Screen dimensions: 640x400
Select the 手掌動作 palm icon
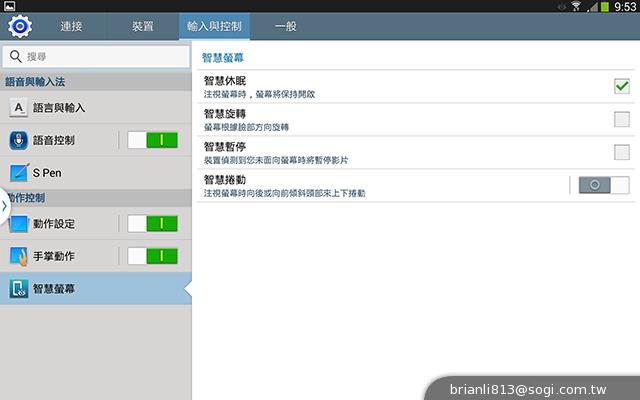click(19, 256)
